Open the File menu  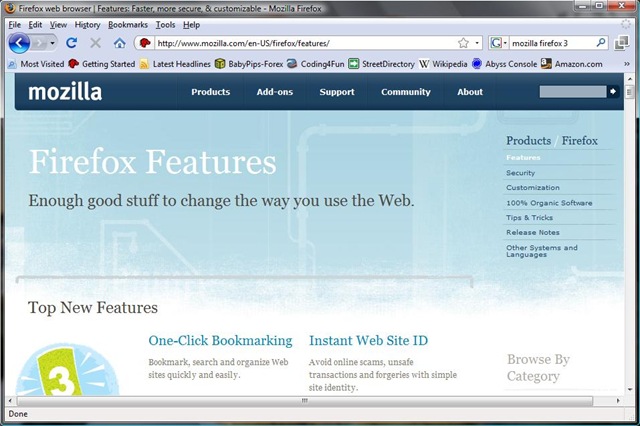pyautogui.click(x=15, y=25)
